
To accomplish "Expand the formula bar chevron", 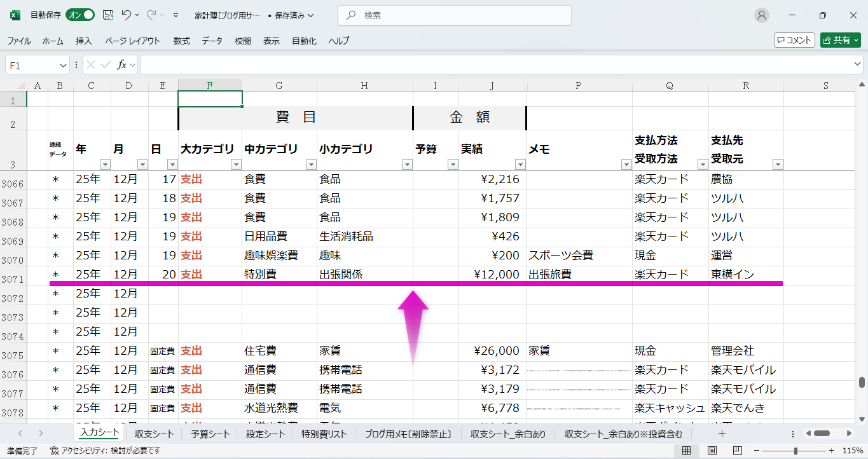I will click(x=857, y=65).
